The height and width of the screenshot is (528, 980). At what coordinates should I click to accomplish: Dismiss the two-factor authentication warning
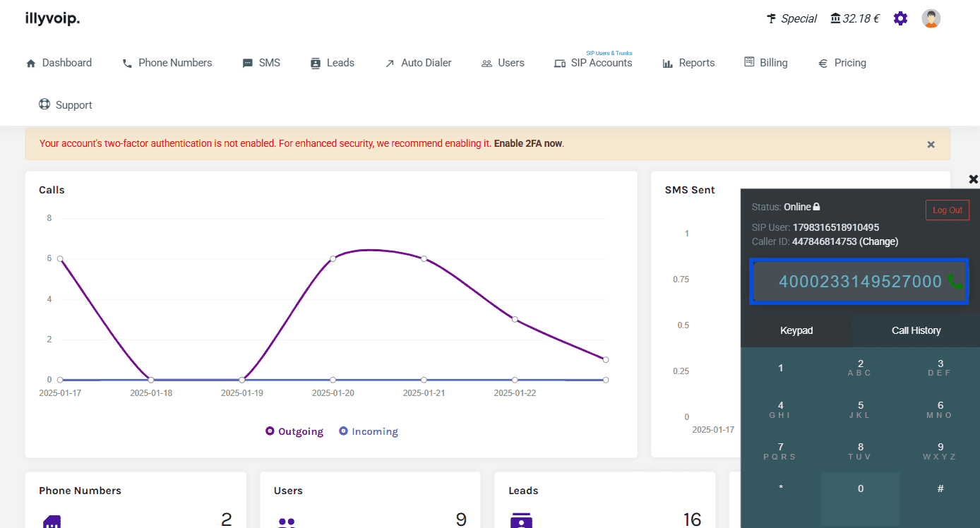(x=931, y=144)
